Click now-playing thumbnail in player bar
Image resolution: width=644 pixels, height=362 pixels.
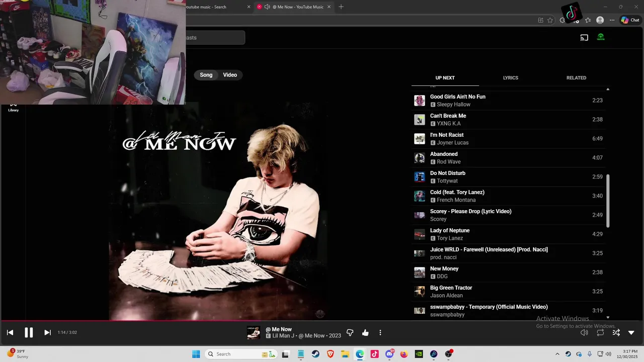point(254,332)
